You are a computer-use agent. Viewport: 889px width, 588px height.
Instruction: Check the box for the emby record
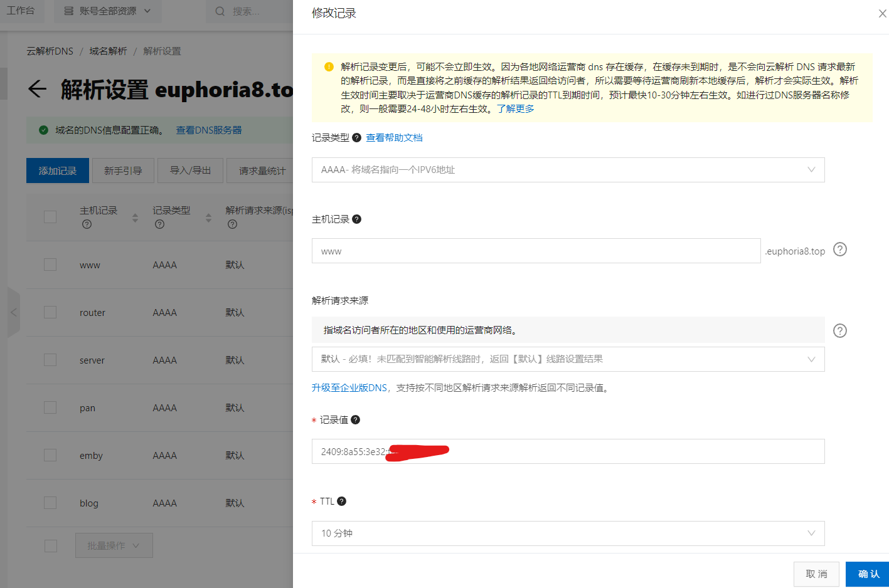pyautogui.click(x=50, y=455)
